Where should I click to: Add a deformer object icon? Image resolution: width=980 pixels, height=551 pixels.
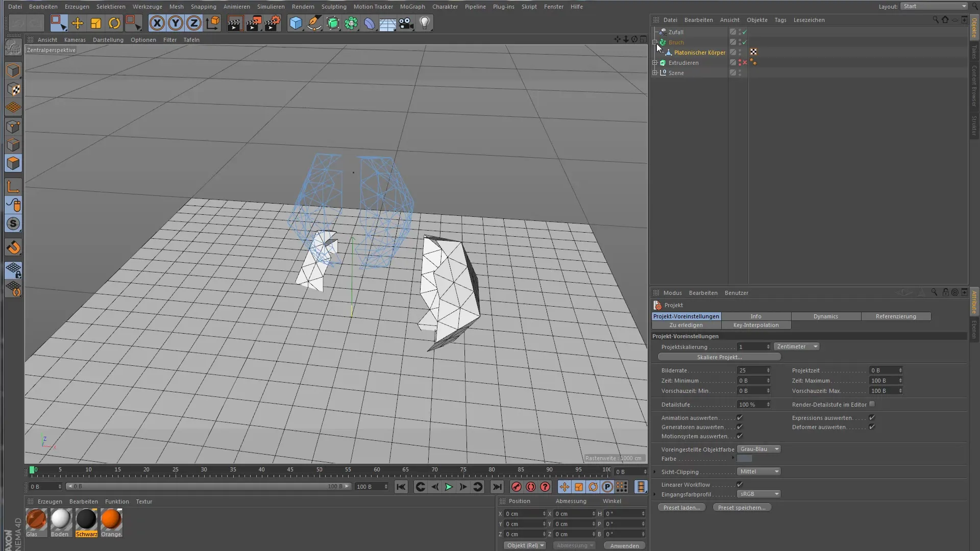pos(370,23)
